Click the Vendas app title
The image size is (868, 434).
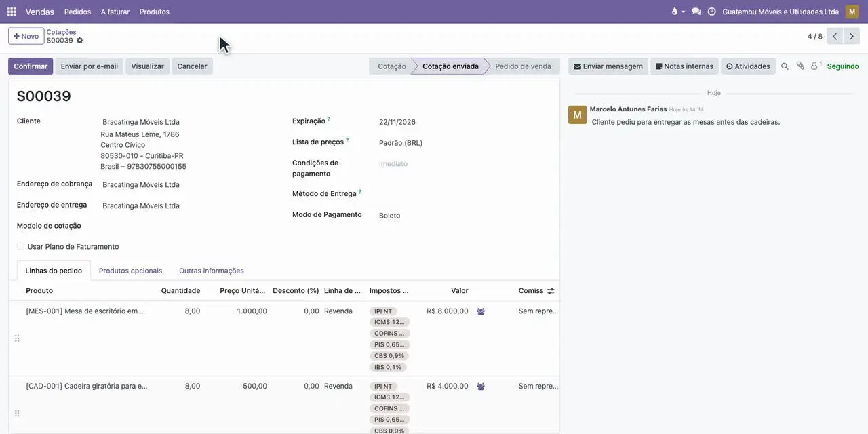[x=40, y=12]
